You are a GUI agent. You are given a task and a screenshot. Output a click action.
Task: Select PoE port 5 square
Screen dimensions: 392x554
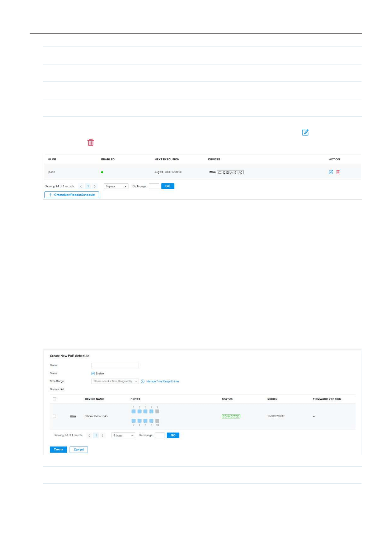[145, 412]
